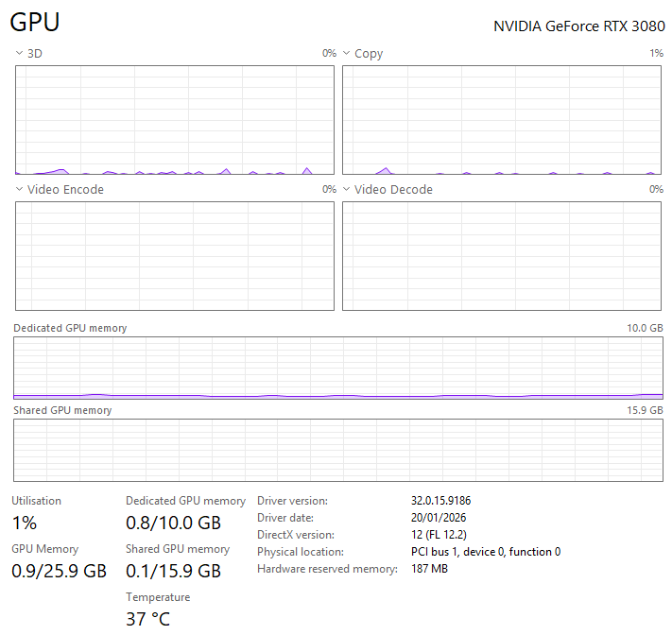Select the 1% Utilisation value

[25, 523]
